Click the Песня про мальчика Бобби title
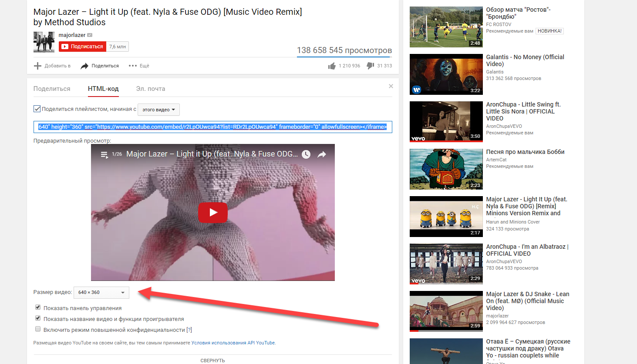The width and height of the screenshot is (637, 364). click(x=525, y=152)
